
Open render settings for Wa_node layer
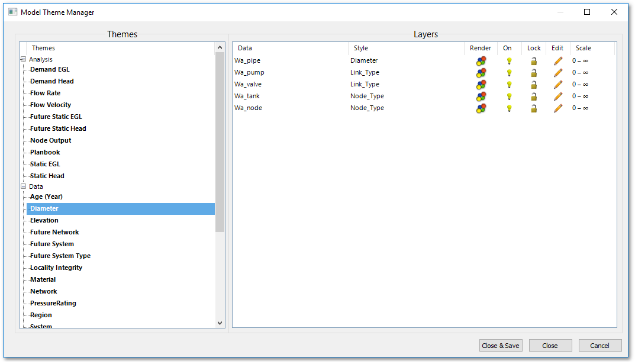(x=481, y=108)
